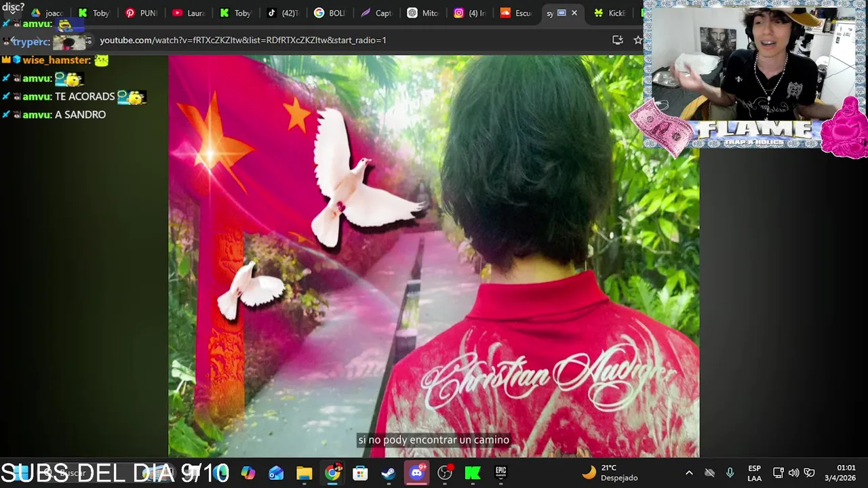Click the YouTube video player area
Screen dimensions: 868x488
click(x=434, y=256)
